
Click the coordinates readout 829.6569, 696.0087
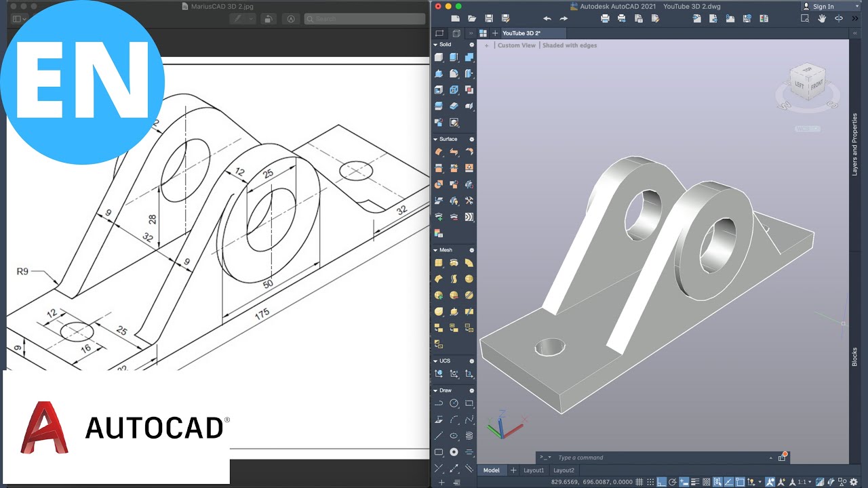click(591, 482)
